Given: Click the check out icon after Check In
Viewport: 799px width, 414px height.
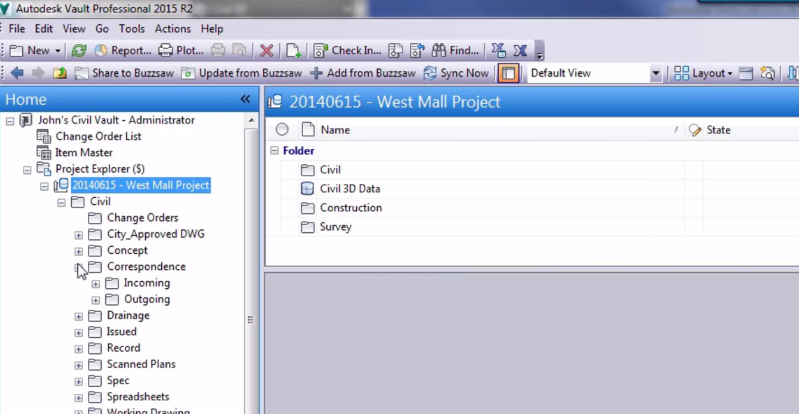Looking at the screenshot, I should coord(396,50).
